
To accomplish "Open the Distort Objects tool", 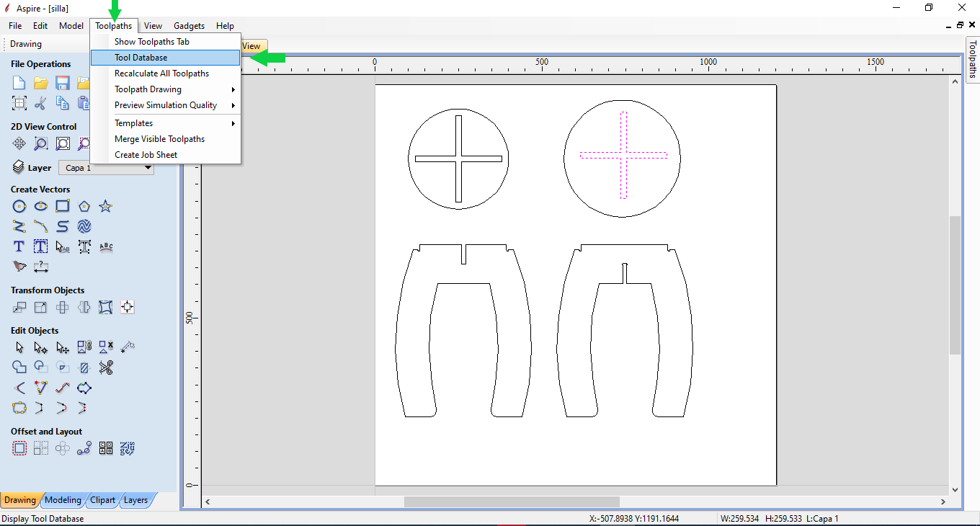I will [106, 308].
